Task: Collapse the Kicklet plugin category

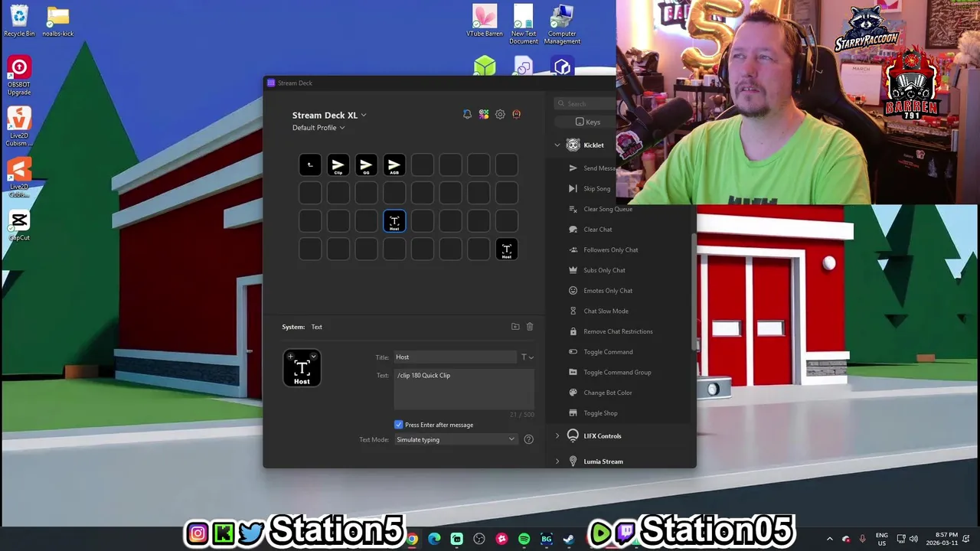Action: click(557, 145)
